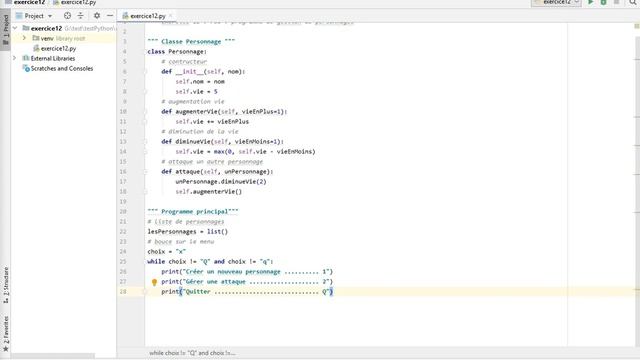Click the 'Programme principal' docstring line
The width and height of the screenshot is (640, 360).
coord(193,211)
